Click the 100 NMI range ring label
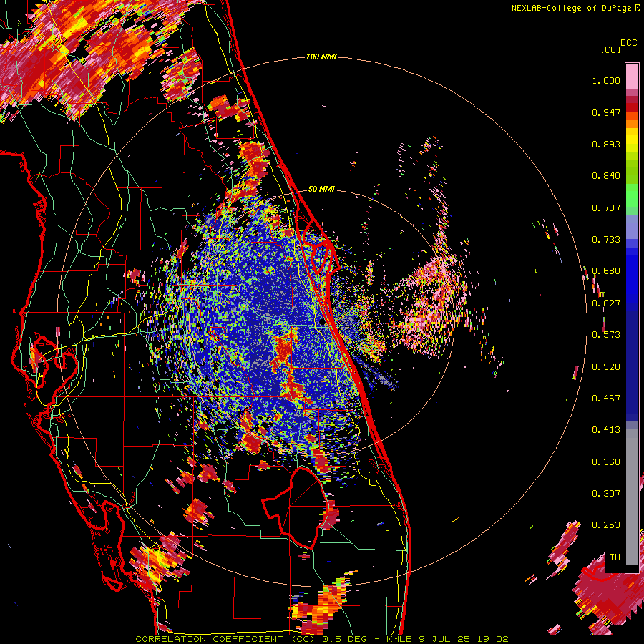 (321, 57)
